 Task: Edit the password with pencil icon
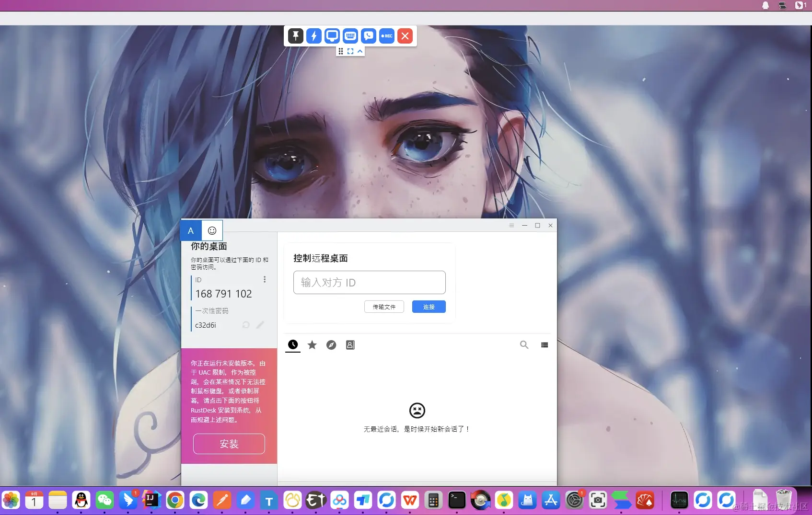coord(260,325)
